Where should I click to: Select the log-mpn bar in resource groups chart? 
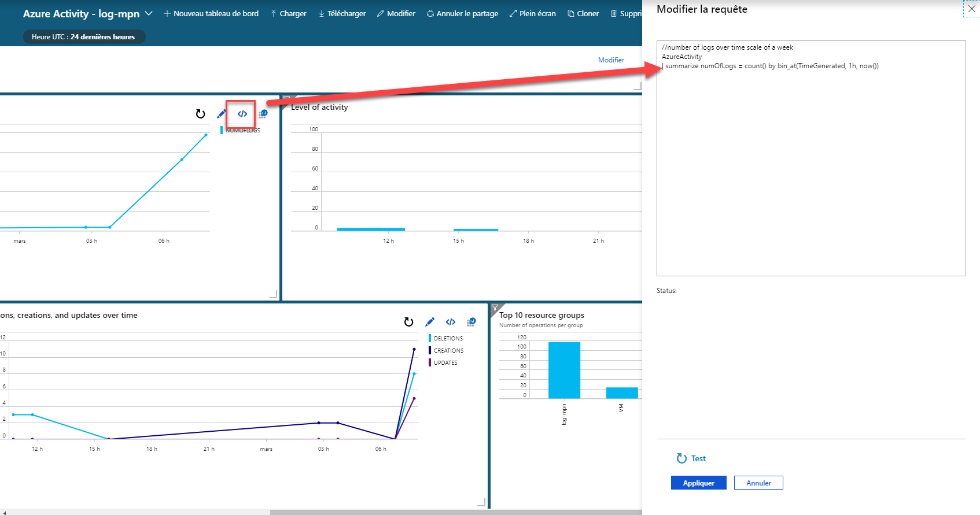(x=564, y=370)
